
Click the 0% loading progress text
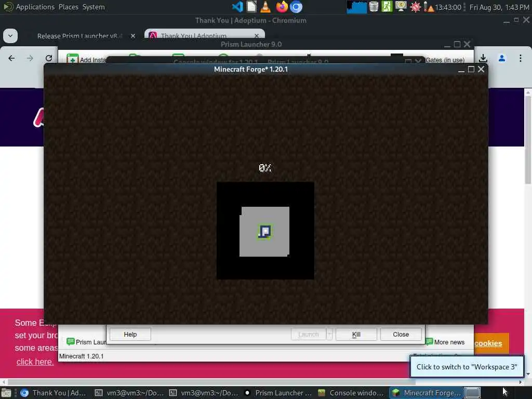(265, 168)
